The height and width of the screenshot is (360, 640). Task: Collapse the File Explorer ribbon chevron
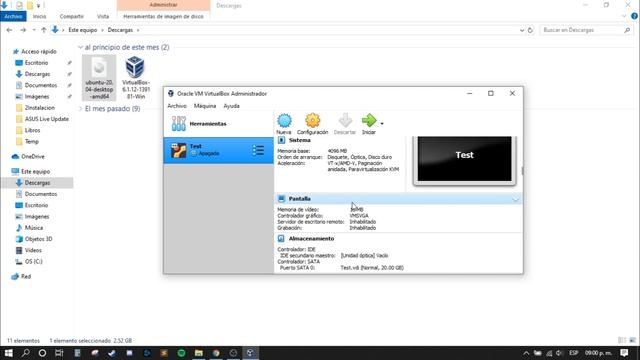click(x=624, y=16)
